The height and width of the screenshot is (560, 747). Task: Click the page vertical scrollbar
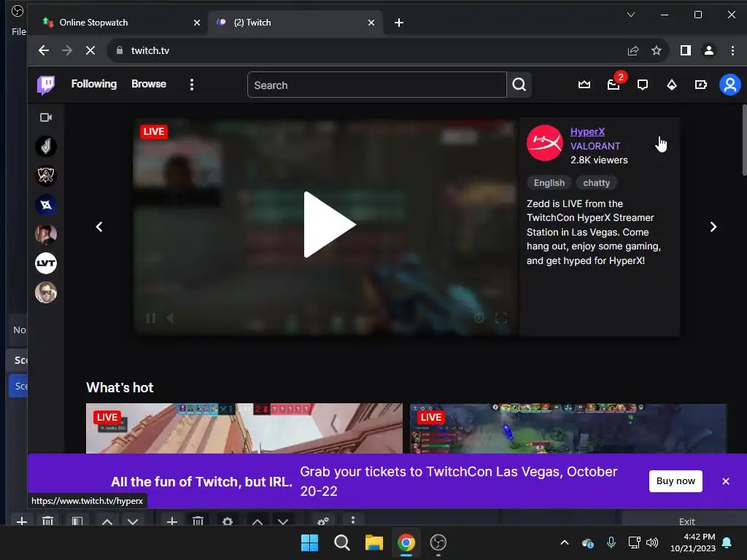tap(743, 140)
